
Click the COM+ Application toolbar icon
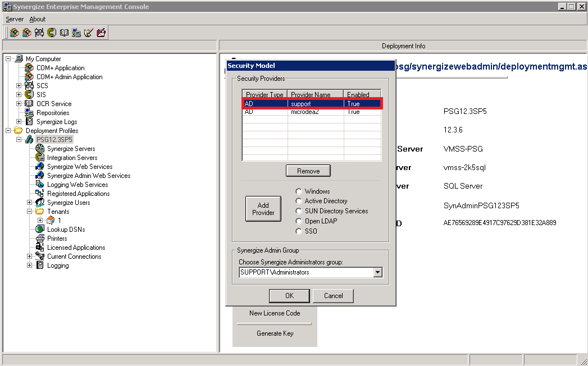pos(14,33)
